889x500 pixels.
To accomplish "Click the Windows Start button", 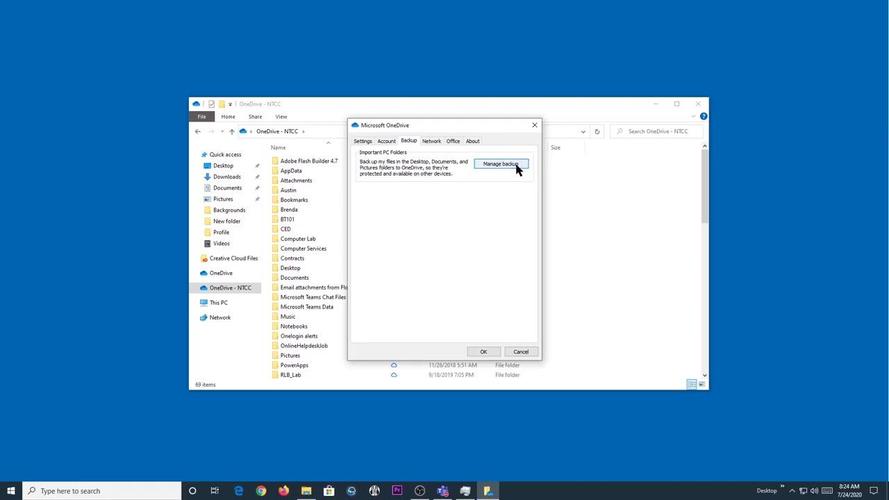I will [11, 491].
